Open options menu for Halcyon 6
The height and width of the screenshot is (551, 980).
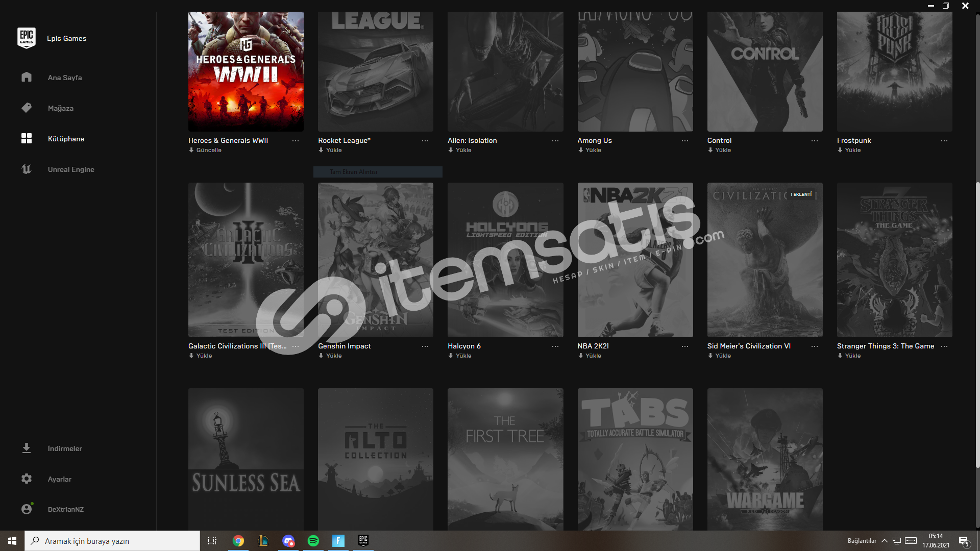coord(555,346)
